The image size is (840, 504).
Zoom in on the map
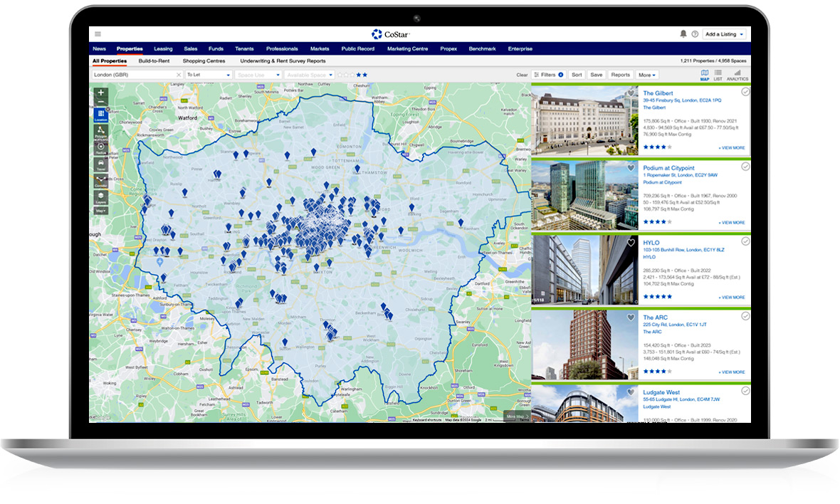click(x=100, y=92)
